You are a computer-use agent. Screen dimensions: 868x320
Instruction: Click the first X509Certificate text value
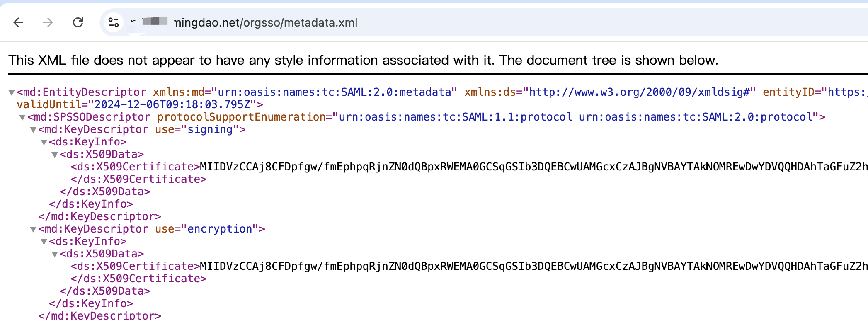pyautogui.click(x=533, y=167)
